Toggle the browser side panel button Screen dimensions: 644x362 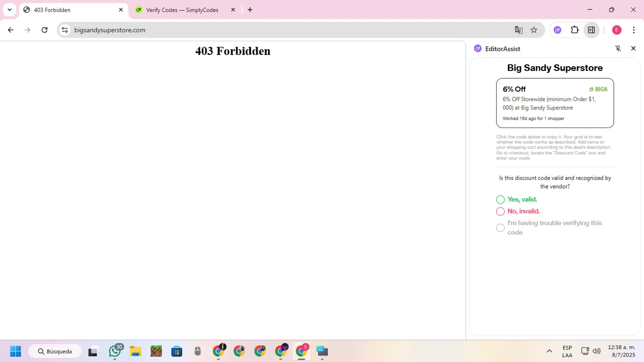591,30
